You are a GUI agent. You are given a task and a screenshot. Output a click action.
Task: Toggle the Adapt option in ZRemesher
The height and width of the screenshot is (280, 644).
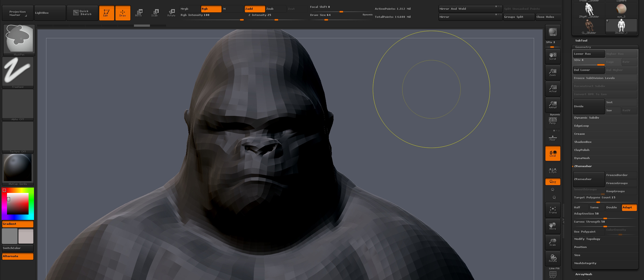coord(629,208)
